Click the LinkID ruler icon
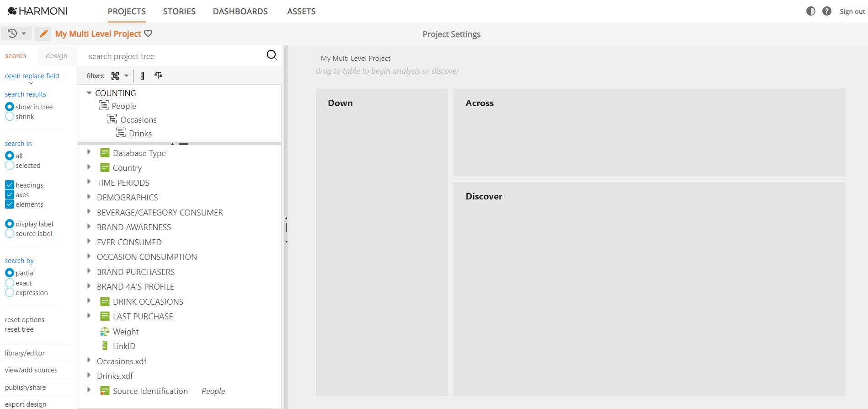 pyautogui.click(x=105, y=346)
